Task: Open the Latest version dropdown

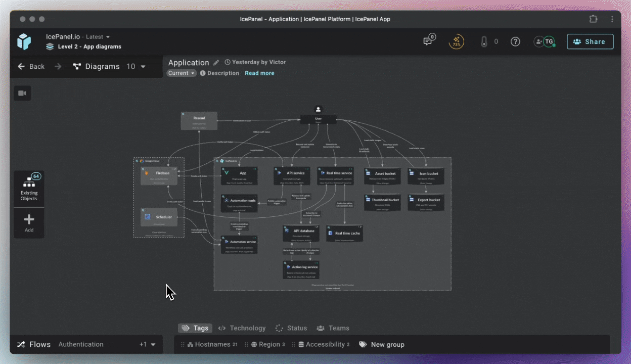Action: coord(98,37)
